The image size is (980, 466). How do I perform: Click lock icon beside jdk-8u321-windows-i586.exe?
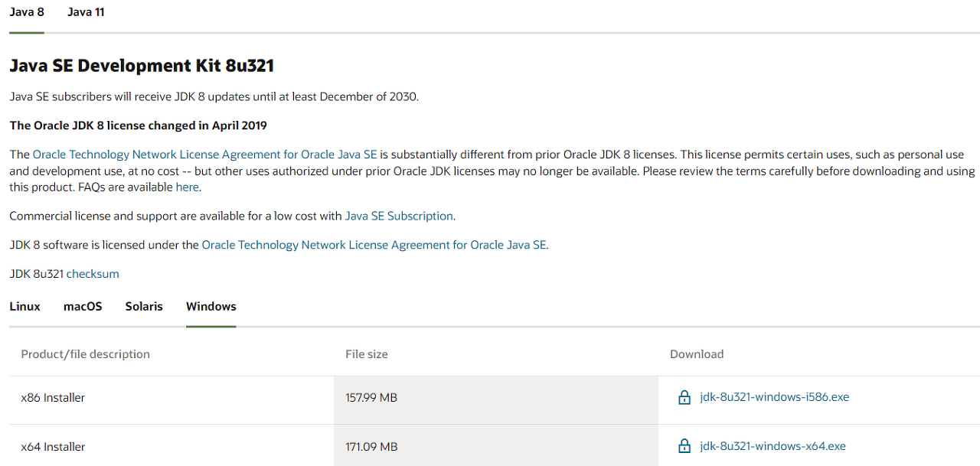point(684,397)
